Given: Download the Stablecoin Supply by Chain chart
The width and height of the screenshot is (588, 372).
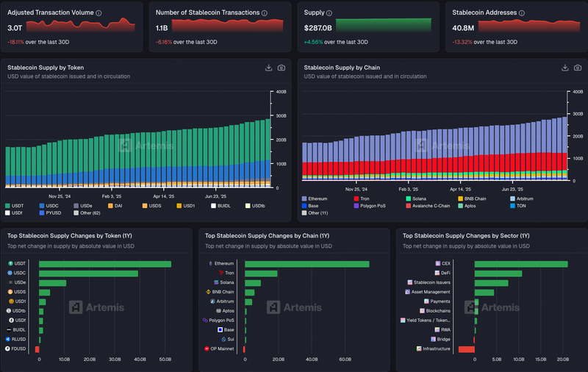Looking at the screenshot, I should click(x=565, y=68).
